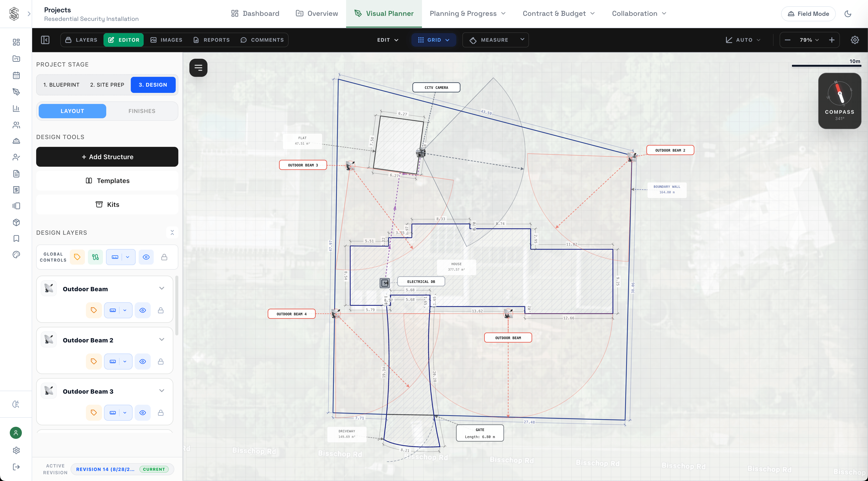This screenshot has height=481, width=868.
Task: Click Outdoor Beam 2 tag icon
Action: (94, 361)
